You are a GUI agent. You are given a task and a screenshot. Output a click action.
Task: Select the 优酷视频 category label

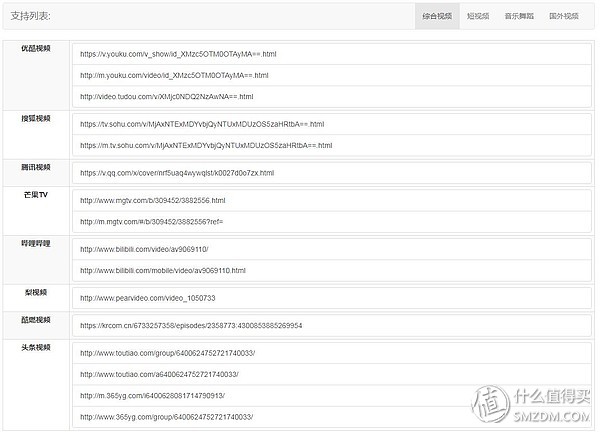tap(36, 48)
